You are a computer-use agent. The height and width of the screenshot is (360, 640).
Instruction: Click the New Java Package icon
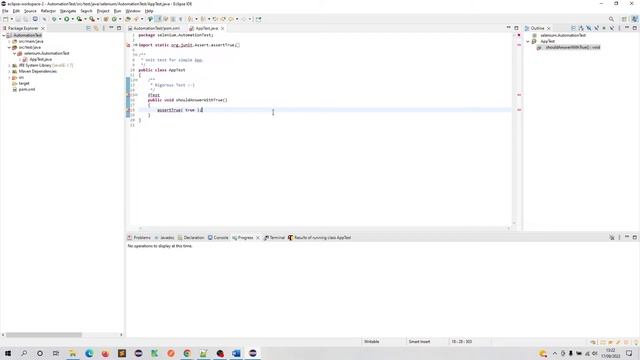pyautogui.click(x=106, y=19)
